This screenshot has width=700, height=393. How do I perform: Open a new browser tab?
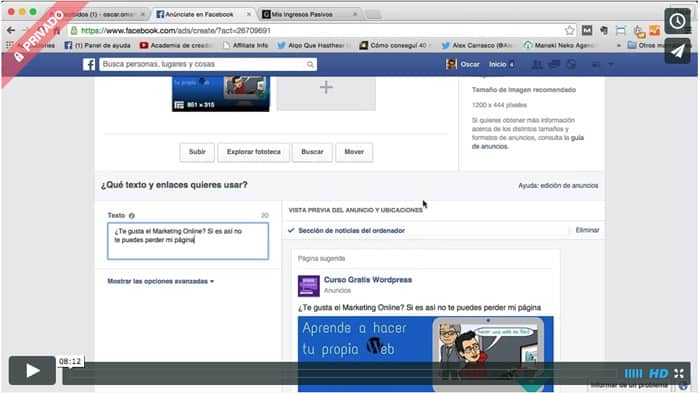374,15
